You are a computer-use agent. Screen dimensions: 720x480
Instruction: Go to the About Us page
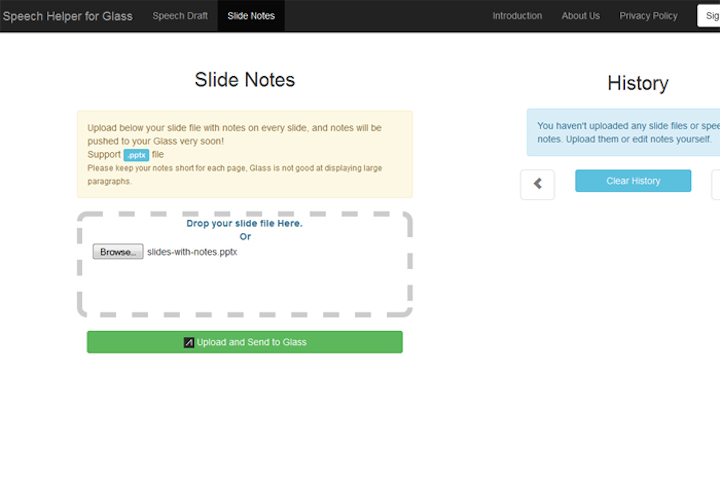click(580, 16)
